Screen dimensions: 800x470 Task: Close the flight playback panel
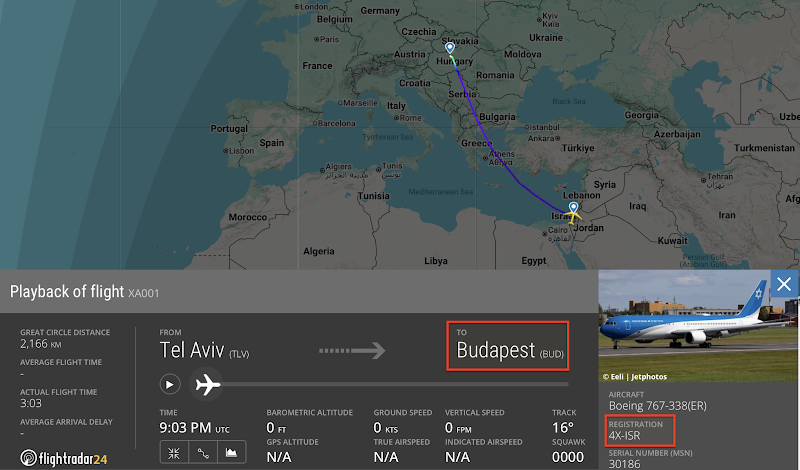tap(785, 284)
